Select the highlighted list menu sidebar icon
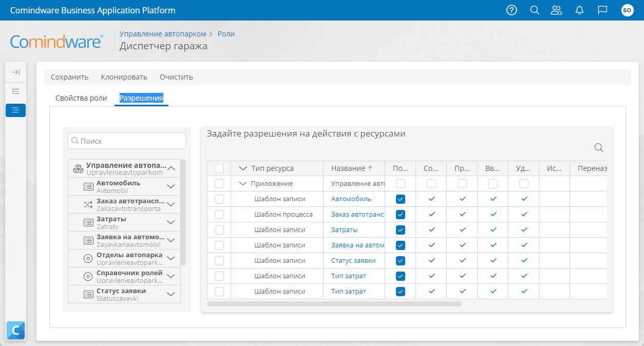644x346 pixels. coord(15,110)
